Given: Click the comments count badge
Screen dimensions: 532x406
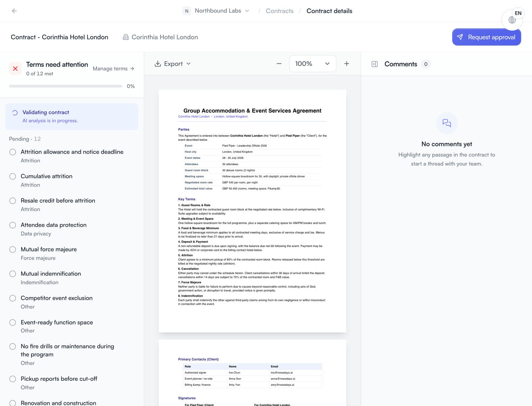Looking at the screenshot, I should pyautogui.click(x=426, y=64).
